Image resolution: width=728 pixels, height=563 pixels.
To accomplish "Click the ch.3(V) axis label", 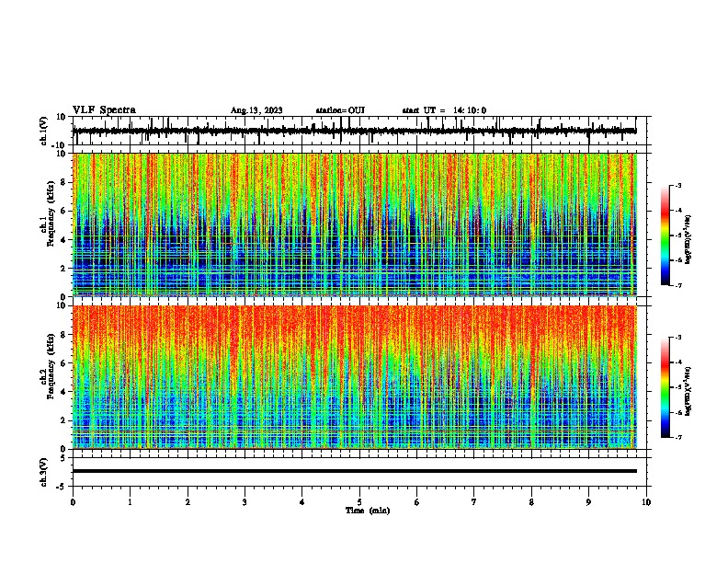I will click(44, 472).
